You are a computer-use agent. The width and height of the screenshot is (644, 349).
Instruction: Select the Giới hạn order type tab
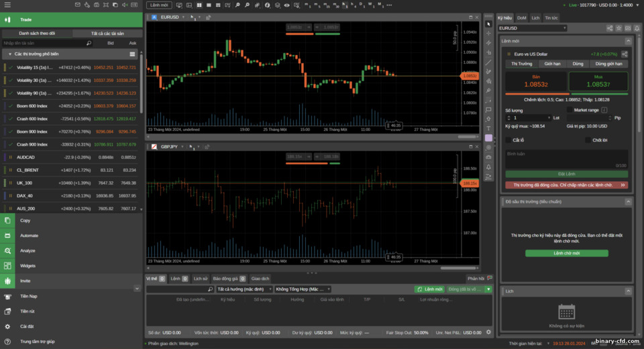[x=552, y=64]
